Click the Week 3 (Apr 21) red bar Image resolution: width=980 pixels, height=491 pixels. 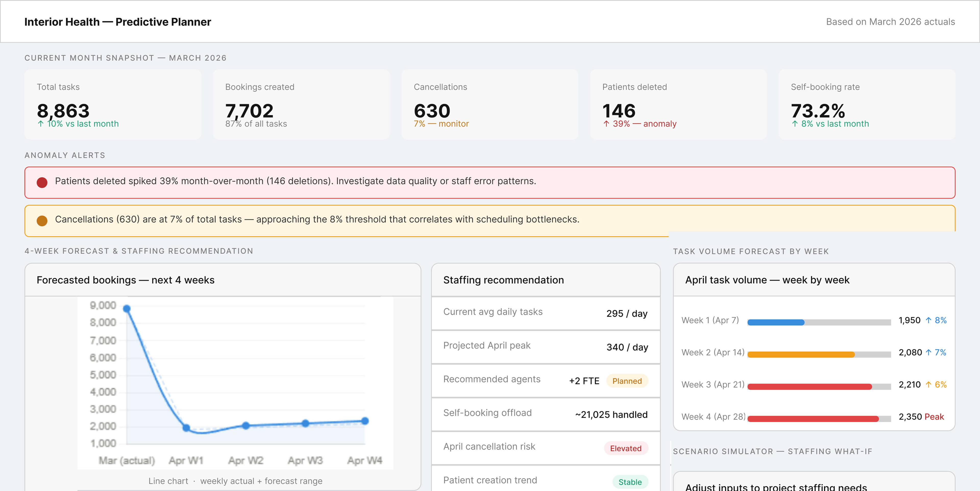(x=810, y=387)
